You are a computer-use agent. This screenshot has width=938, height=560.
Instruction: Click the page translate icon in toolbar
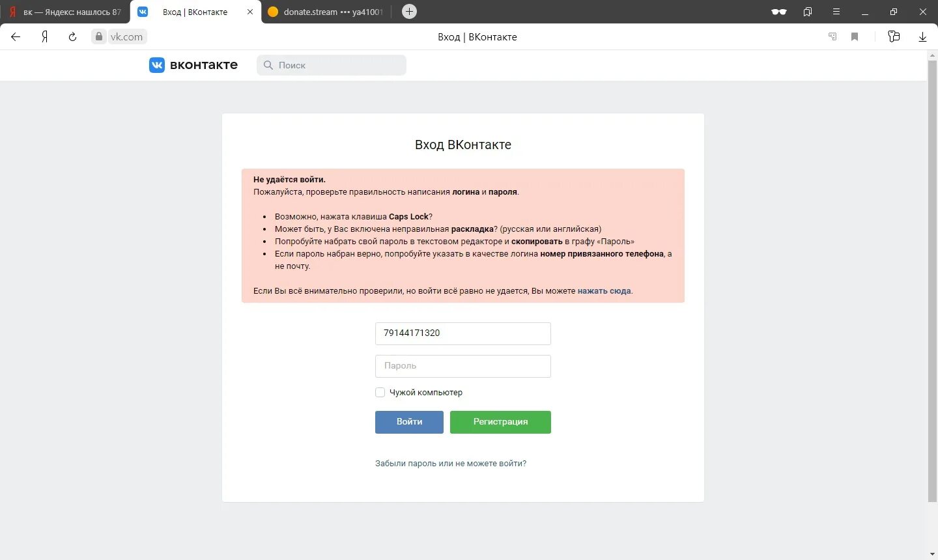pos(832,37)
